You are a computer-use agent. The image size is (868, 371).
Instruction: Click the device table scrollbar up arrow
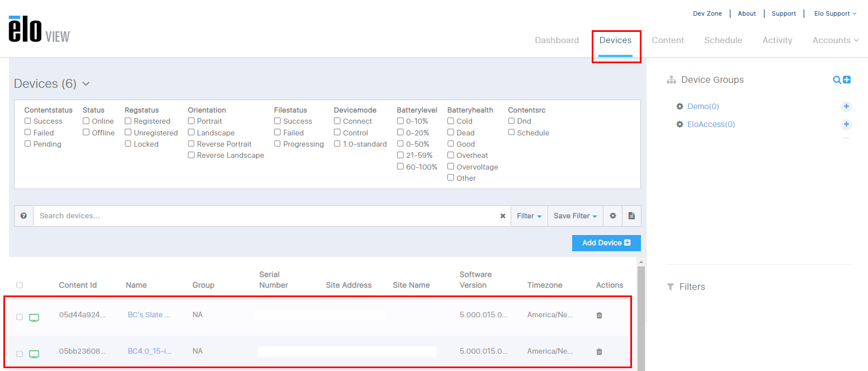click(641, 262)
